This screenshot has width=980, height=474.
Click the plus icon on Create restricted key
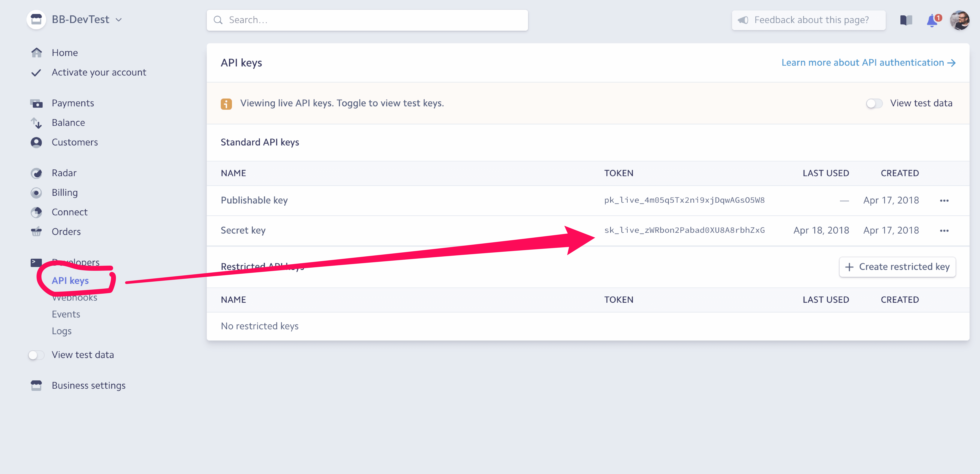[849, 267]
